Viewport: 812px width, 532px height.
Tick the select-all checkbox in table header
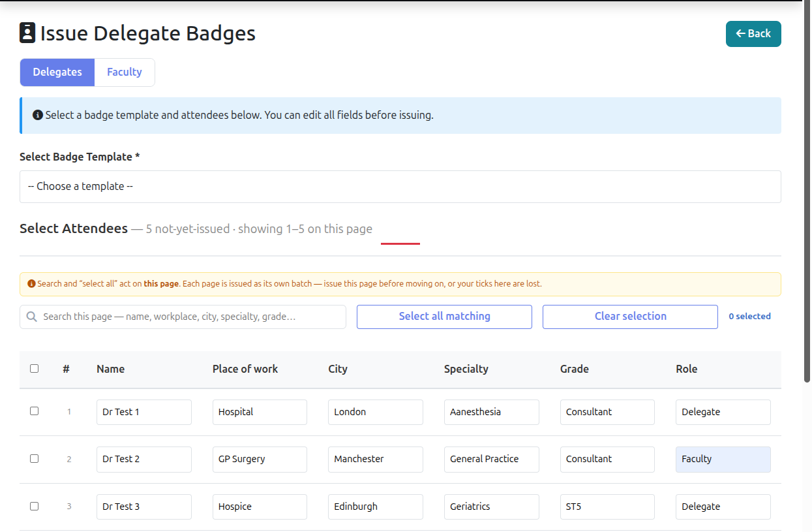tap(35, 369)
